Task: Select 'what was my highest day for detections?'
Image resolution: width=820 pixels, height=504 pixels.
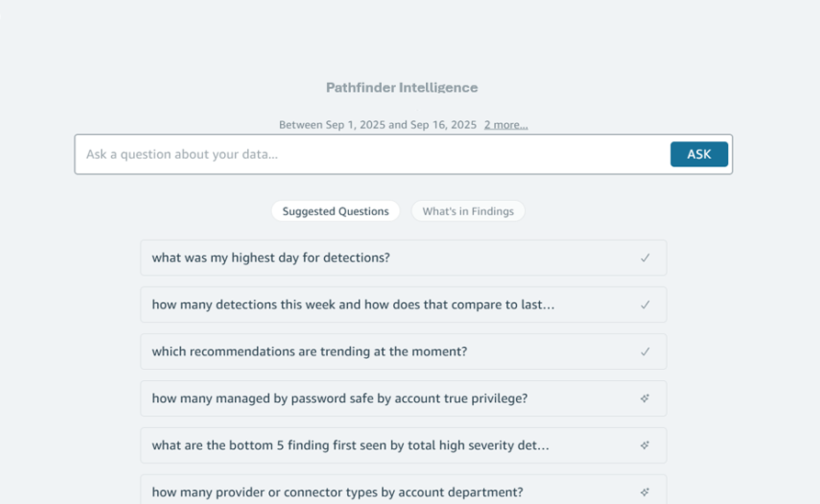Action: (271, 258)
